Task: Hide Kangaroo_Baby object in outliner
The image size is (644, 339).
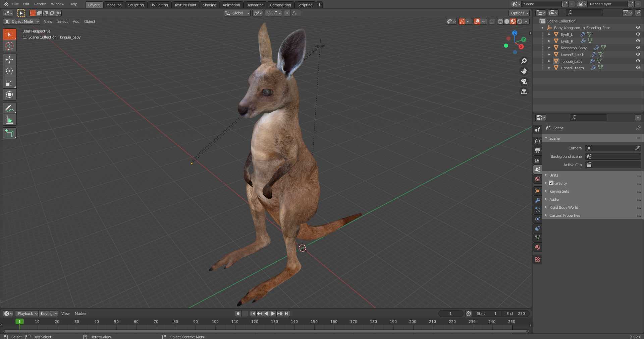Action: 638,48
